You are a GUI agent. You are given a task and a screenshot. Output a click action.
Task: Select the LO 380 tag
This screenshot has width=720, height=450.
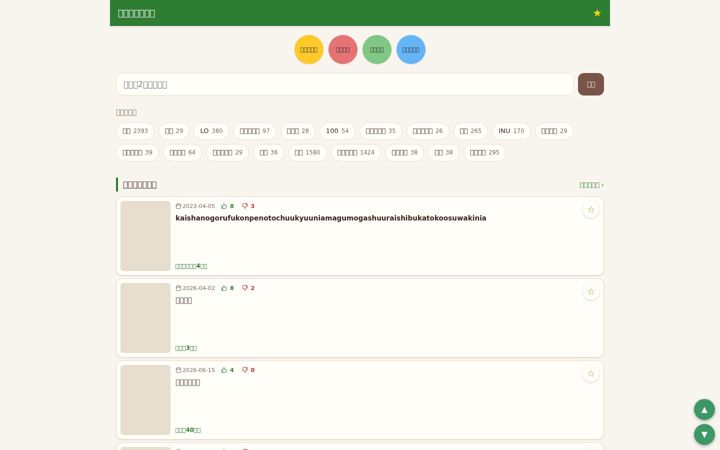coord(211,131)
